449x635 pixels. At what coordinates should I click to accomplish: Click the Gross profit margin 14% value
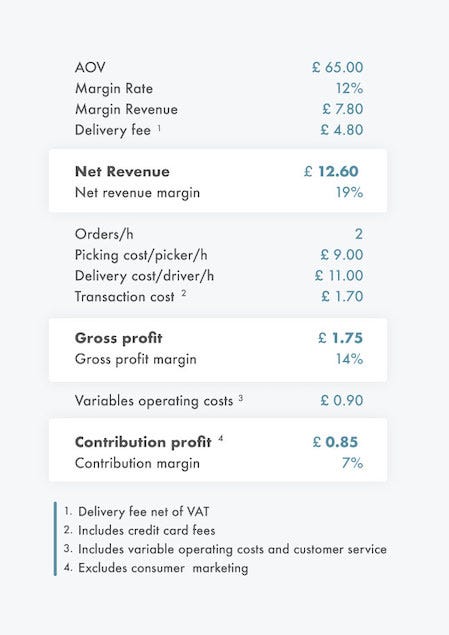point(349,359)
